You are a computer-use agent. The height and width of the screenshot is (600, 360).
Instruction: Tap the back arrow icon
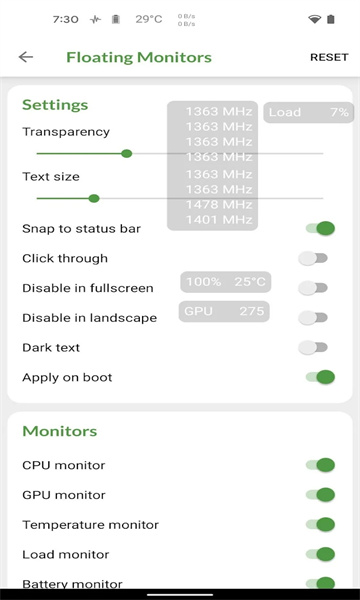pos(26,57)
